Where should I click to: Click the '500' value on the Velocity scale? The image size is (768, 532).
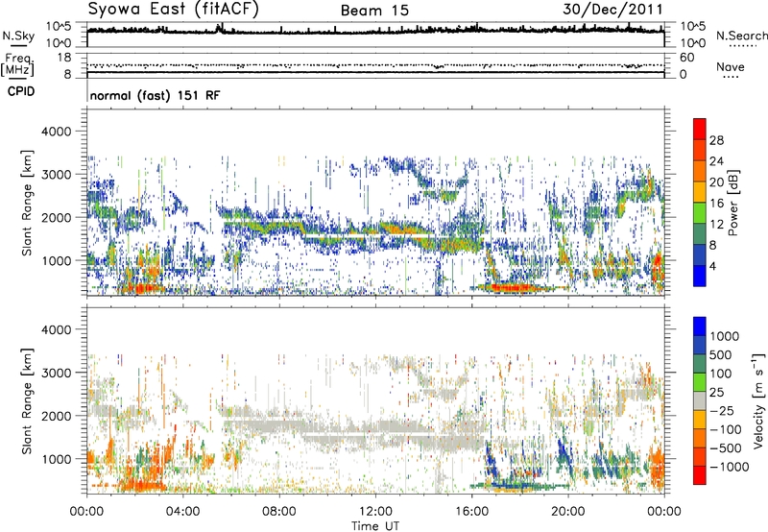pos(723,355)
